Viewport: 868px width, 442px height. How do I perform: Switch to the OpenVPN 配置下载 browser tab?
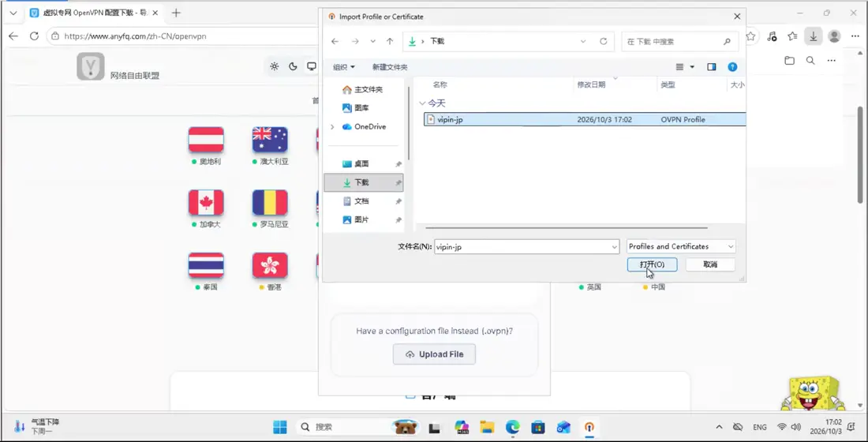(x=92, y=13)
